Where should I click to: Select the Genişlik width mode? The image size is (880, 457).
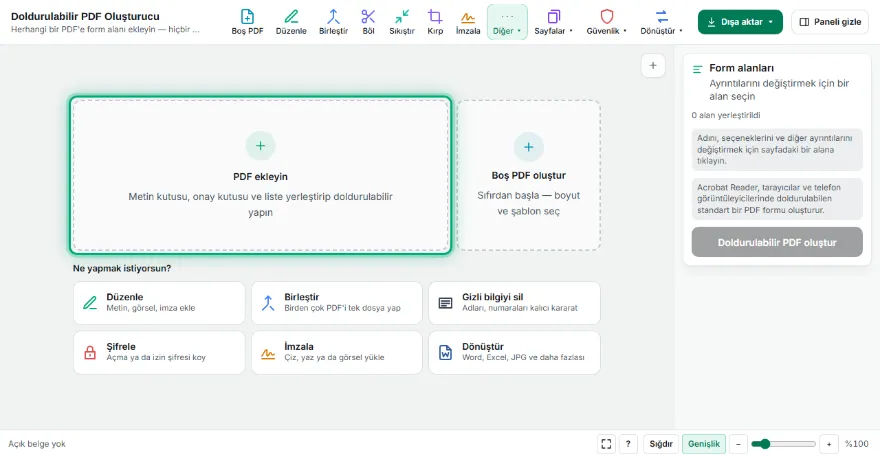tap(704, 444)
